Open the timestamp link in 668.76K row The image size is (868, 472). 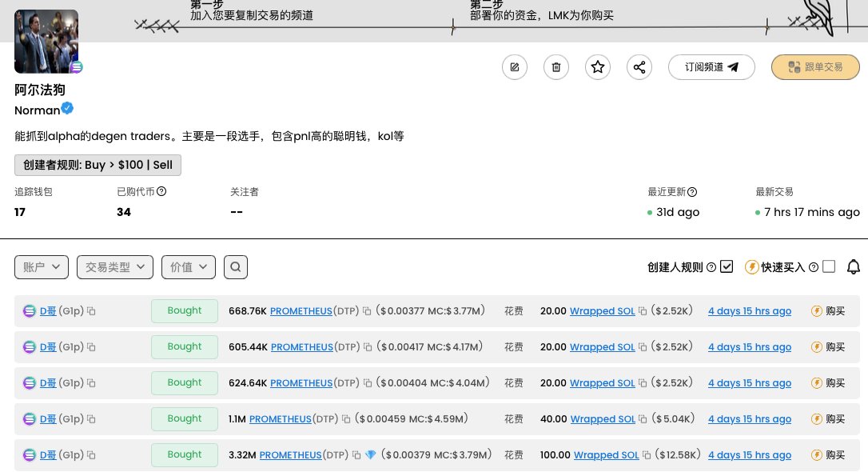pos(750,310)
